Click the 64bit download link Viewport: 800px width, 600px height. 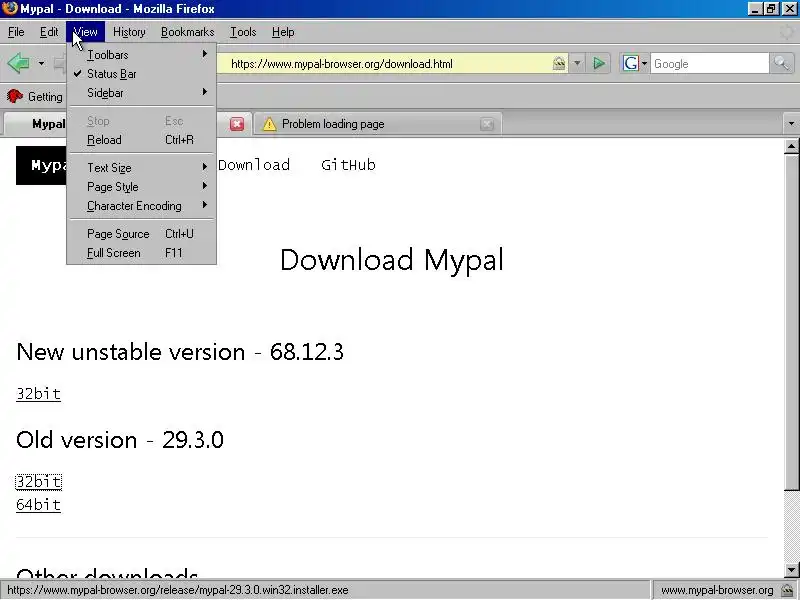(x=38, y=505)
